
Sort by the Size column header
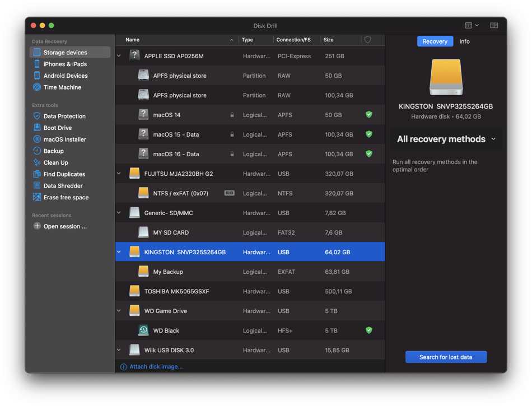[x=340, y=40]
